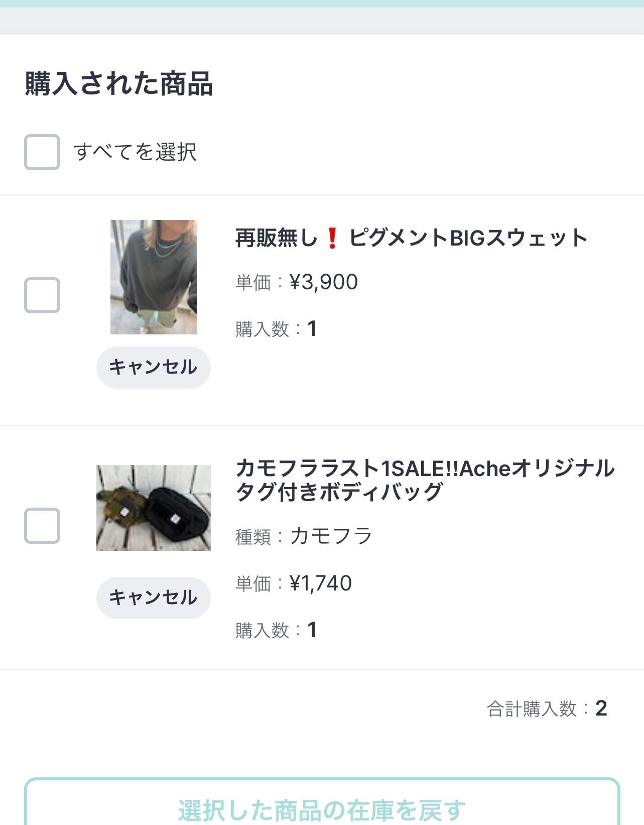Open the カモフララスト1SALE!! body bag title
644x825 pixels.
coord(425,480)
